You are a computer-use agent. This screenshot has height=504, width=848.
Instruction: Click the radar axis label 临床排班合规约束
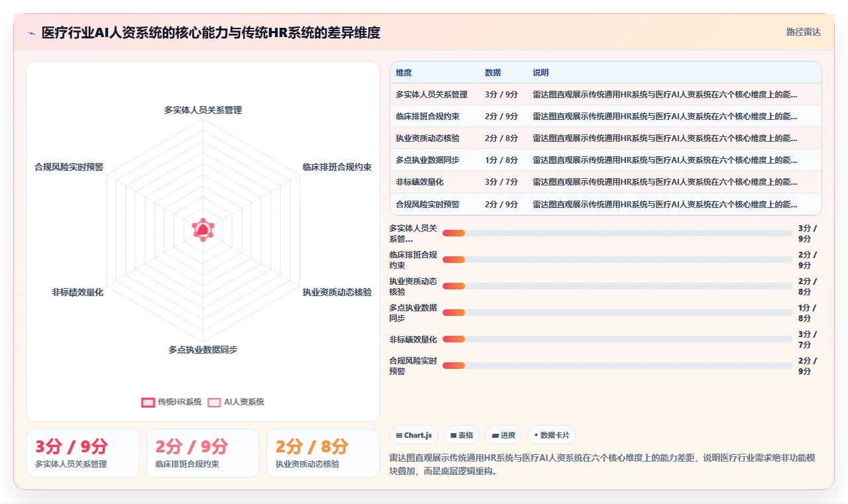click(337, 167)
